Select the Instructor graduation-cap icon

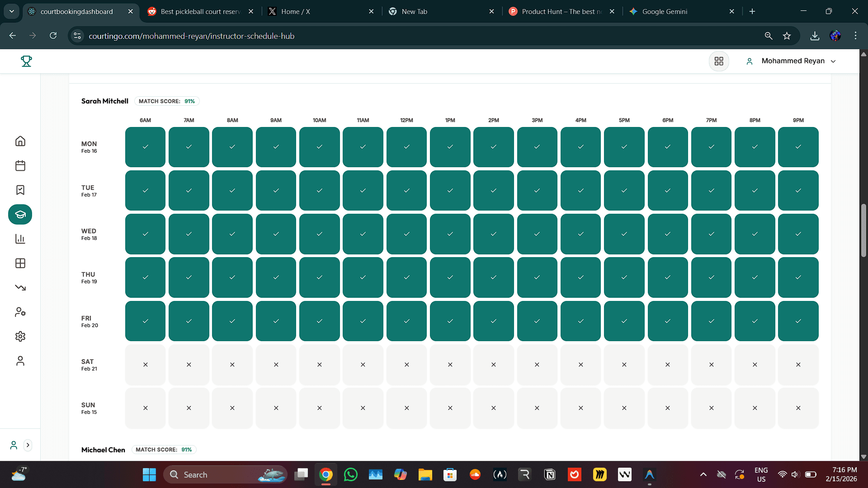[x=20, y=215]
